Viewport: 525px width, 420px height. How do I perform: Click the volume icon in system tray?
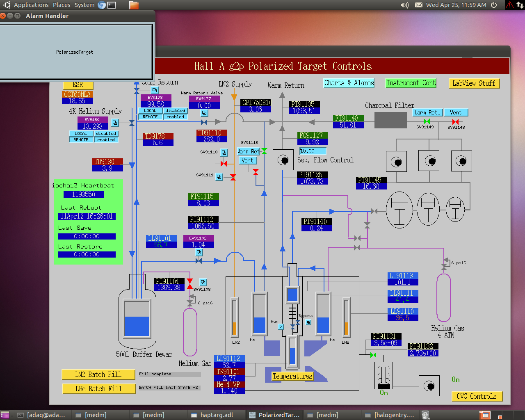click(x=404, y=5)
